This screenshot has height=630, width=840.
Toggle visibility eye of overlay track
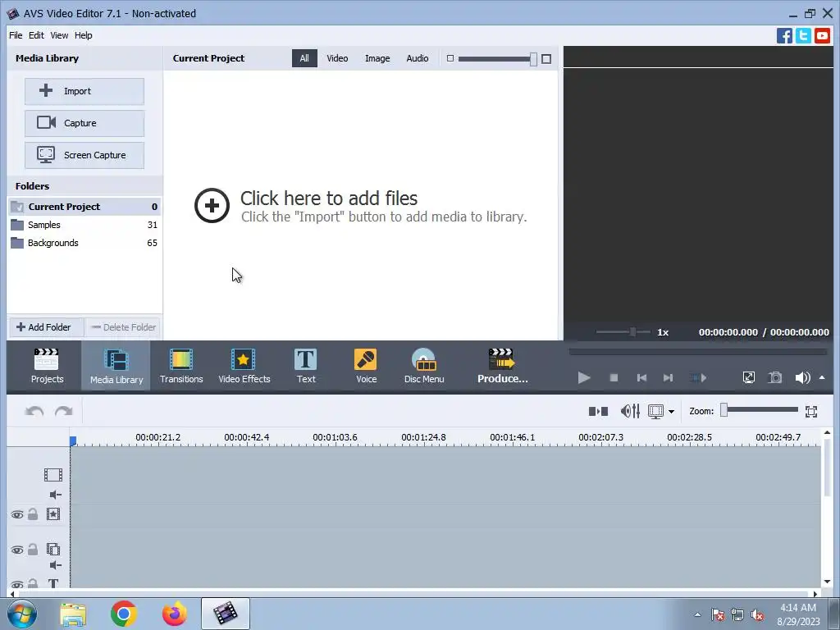[17, 550]
